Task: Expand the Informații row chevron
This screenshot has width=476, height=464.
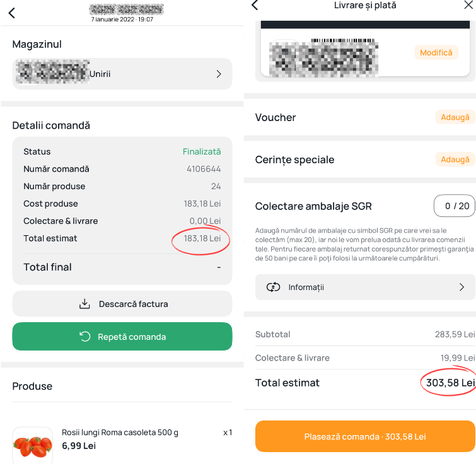Action: coord(461,287)
